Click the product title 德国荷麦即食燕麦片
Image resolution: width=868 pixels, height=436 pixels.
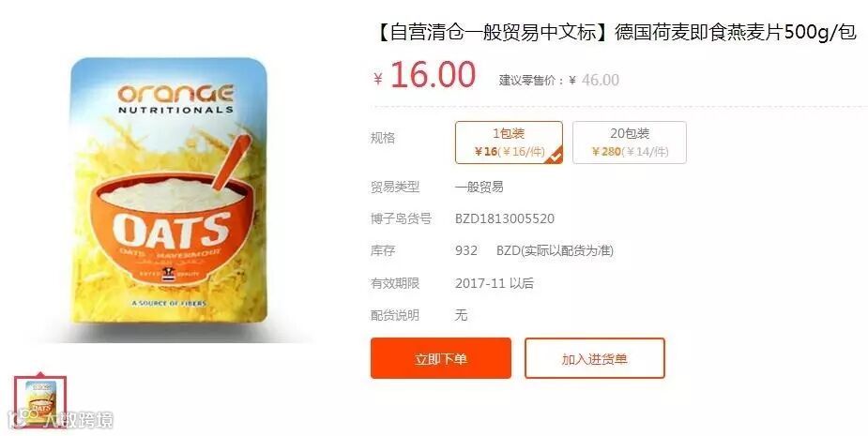(698, 32)
